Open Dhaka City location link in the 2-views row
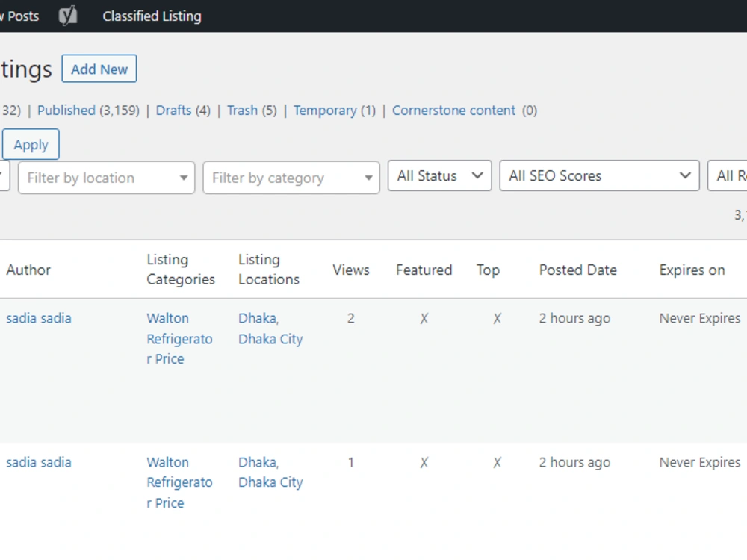The image size is (747, 560). (x=270, y=339)
